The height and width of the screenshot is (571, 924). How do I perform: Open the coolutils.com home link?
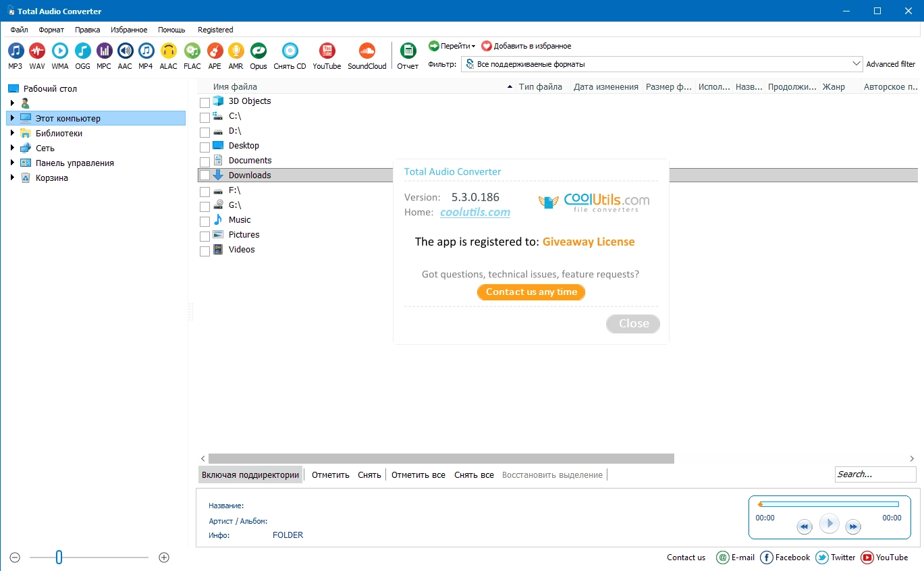pyautogui.click(x=475, y=212)
